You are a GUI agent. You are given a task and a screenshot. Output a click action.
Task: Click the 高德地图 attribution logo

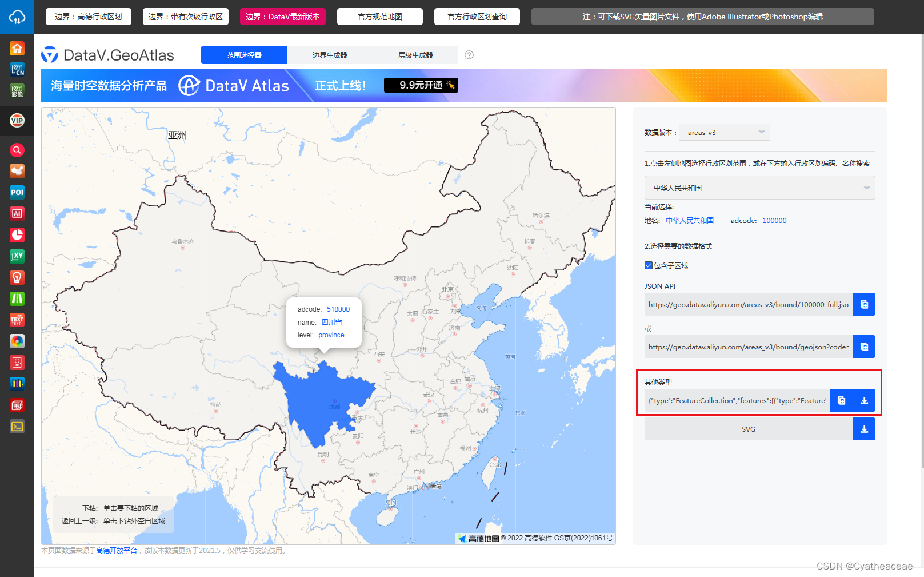(478, 538)
